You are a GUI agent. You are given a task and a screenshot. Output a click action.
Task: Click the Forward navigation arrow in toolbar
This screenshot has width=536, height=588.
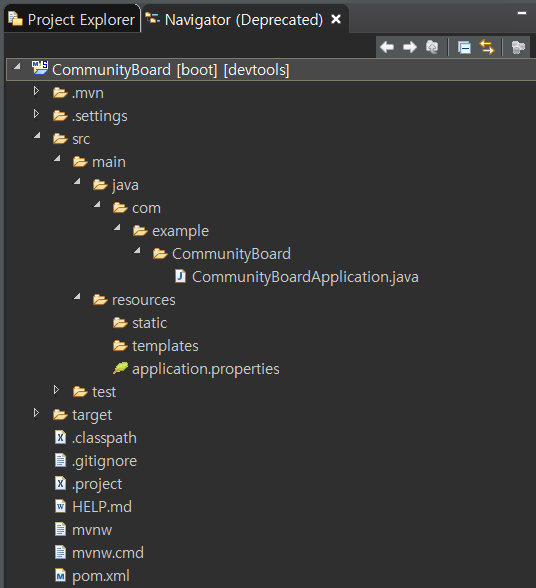point(410,47)
